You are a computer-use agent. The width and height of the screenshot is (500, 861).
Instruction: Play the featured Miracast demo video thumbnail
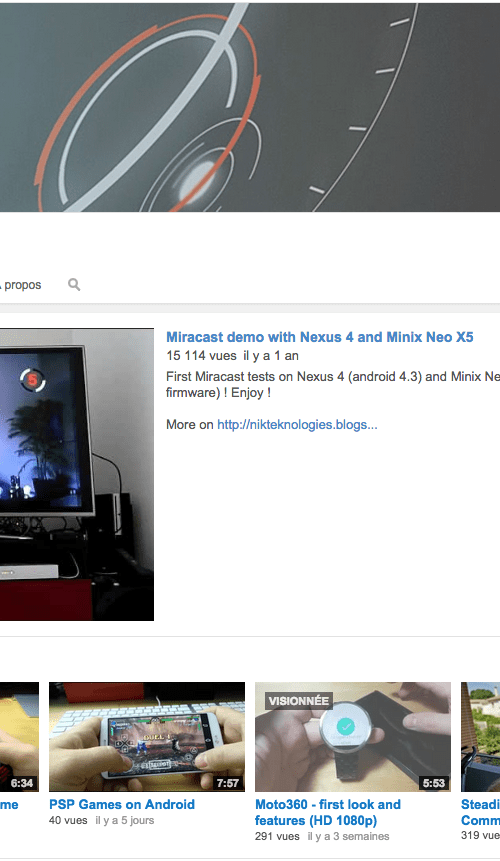click(x=77, y=474)
